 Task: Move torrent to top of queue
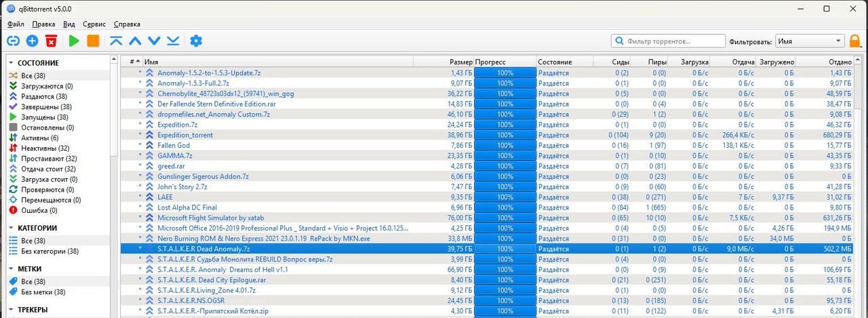click(116, 41)
